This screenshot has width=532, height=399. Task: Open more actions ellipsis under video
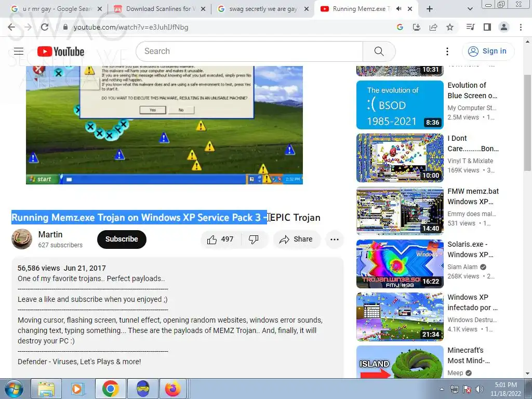click(x=335, y=240)
